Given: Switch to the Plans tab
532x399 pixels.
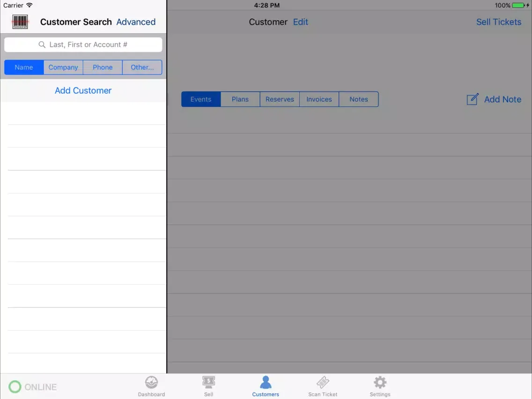Looking at the screenshot, I should click(x=240, y=99).
